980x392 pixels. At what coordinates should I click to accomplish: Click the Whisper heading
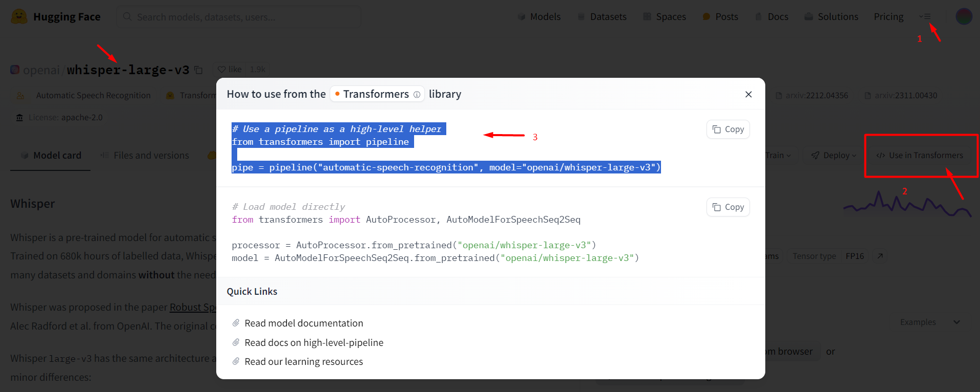33,204
